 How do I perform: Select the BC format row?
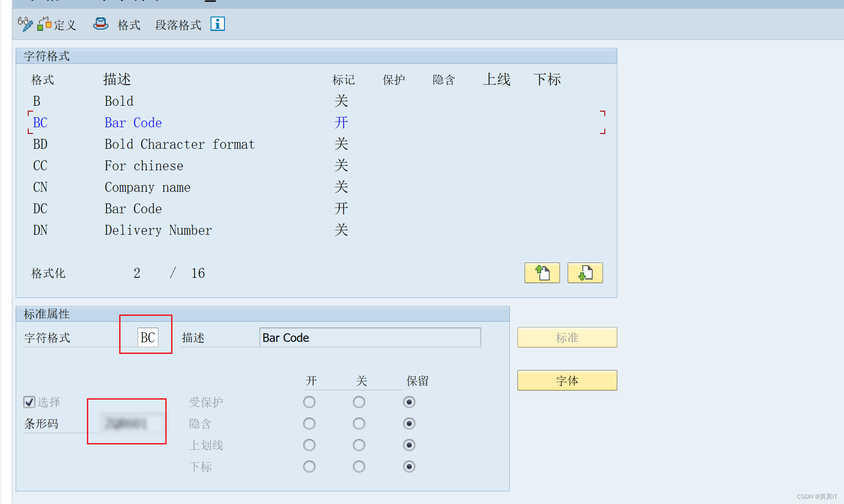[x=316, y=123]
